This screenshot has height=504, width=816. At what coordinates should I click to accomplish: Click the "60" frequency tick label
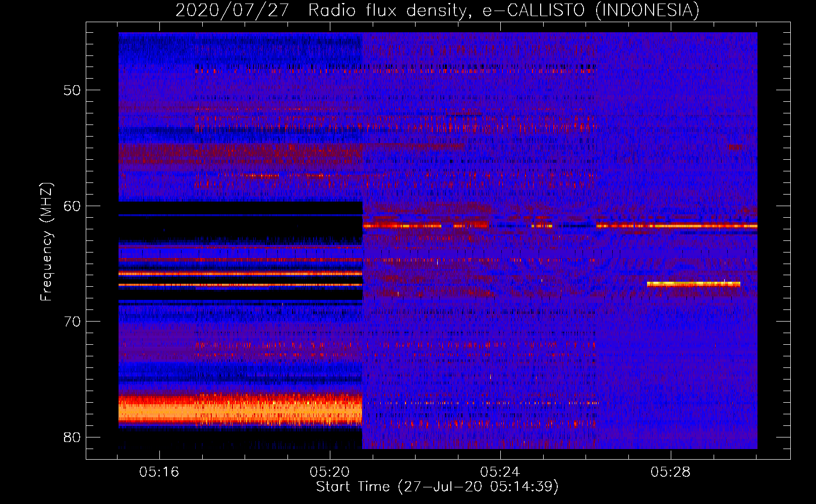coord(72,206)
